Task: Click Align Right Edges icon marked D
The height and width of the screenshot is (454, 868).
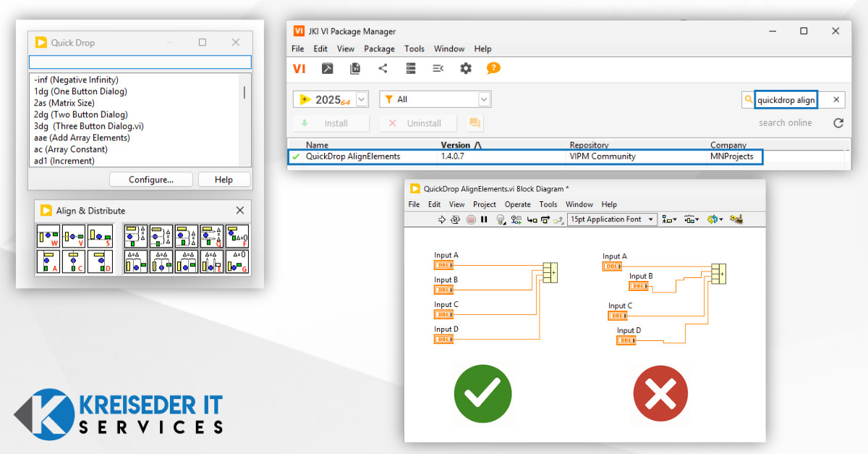Action: [101, 261]
